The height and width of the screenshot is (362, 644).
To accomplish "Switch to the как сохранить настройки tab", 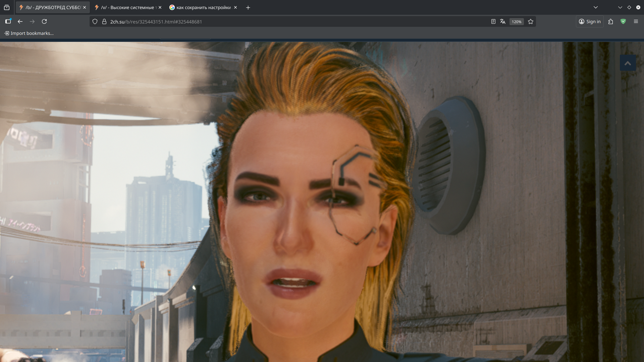I will tap(203, 7).
